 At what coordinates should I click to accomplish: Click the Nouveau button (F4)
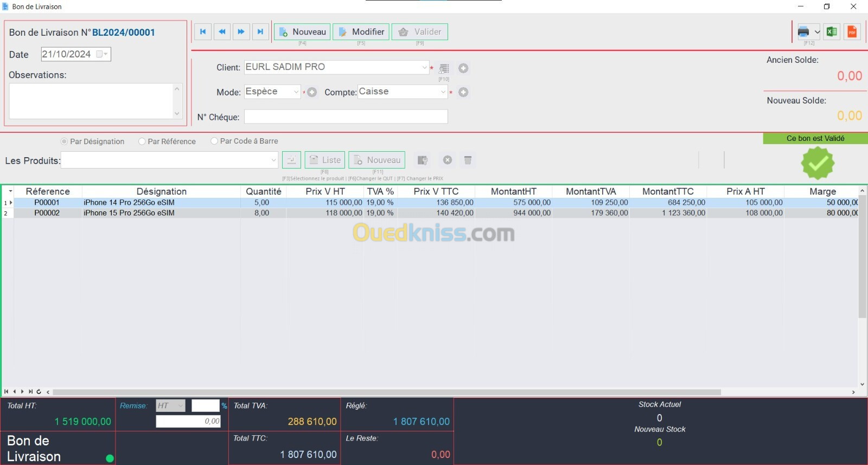pos(302,32)
